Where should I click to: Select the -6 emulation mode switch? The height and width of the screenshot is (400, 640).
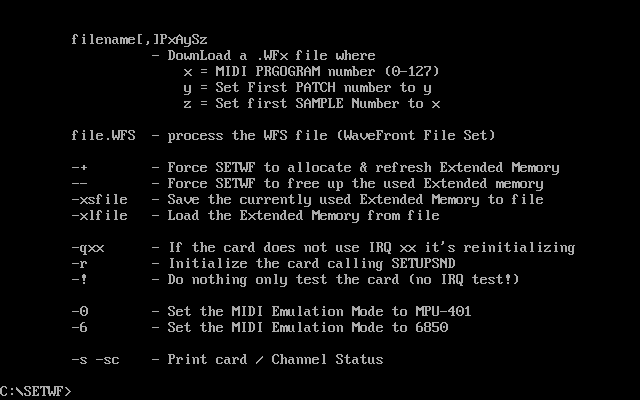point(80,327)
